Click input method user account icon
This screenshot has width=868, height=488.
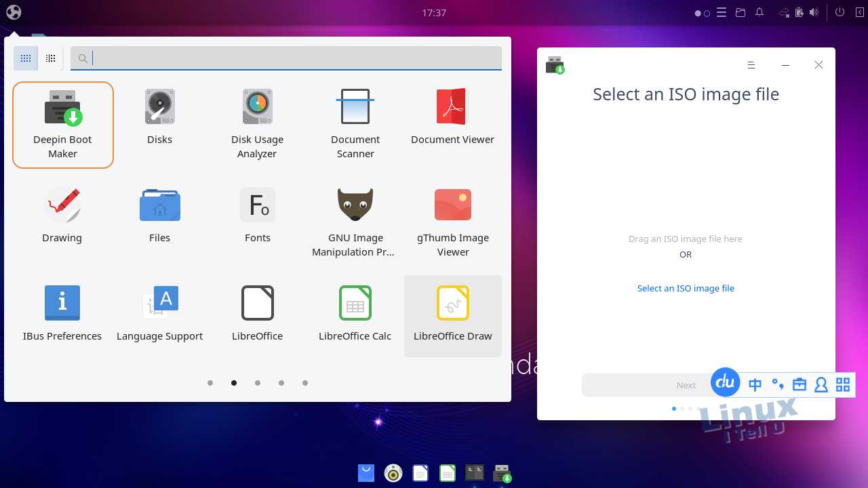(x=821, y=385)
